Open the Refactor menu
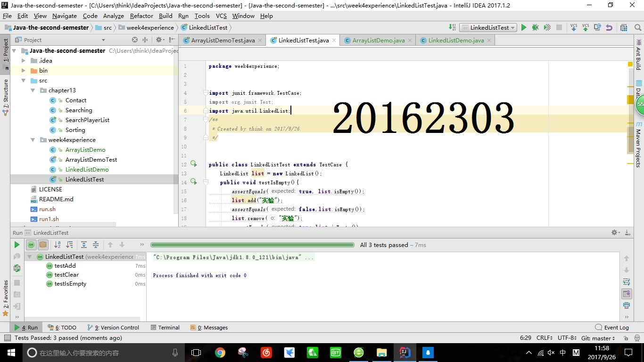Screen dimensions: 644x362 coord(142,16)
